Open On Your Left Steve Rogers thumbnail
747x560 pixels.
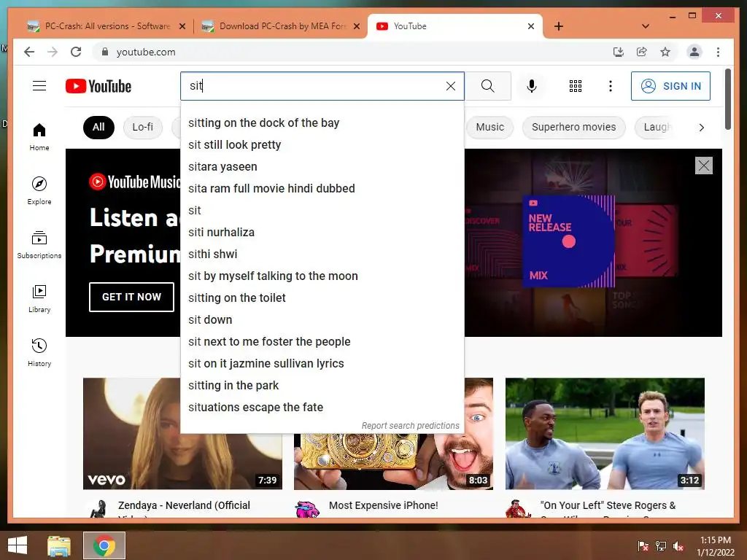click(605, 433)
